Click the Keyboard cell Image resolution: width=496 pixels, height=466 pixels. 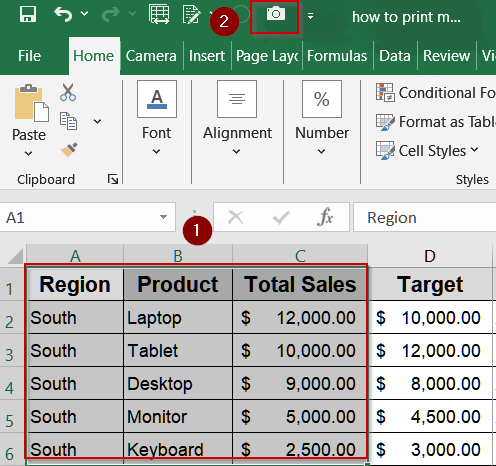(178, 449)
